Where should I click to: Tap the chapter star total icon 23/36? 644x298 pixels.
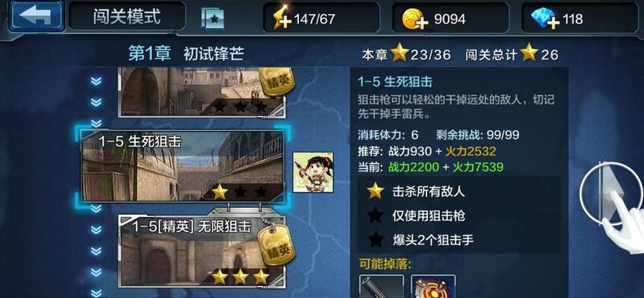[x=400, y=54]
